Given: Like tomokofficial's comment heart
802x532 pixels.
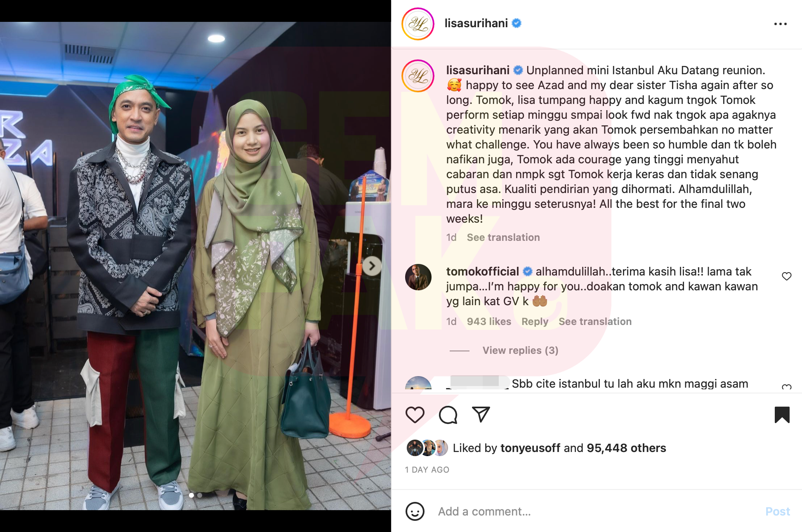Looking at the screenshot, I should (786, 276).
